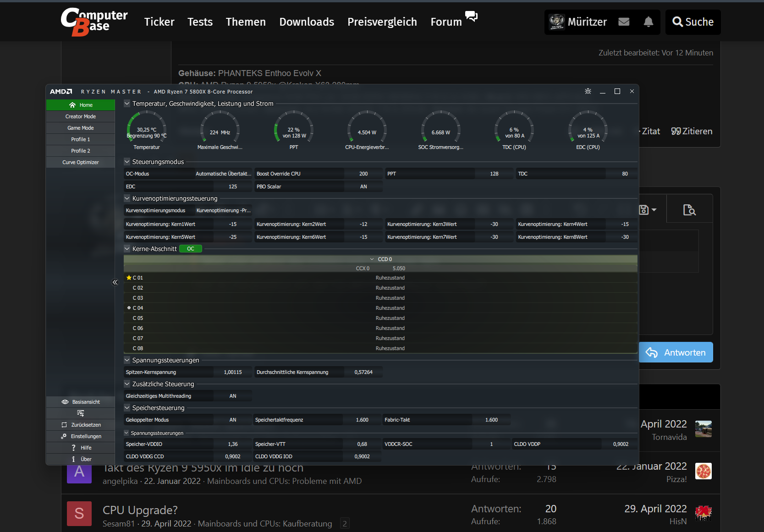Click the star icon on core C 01
Screen dimensions: 764x532
[x=129, y=278]
